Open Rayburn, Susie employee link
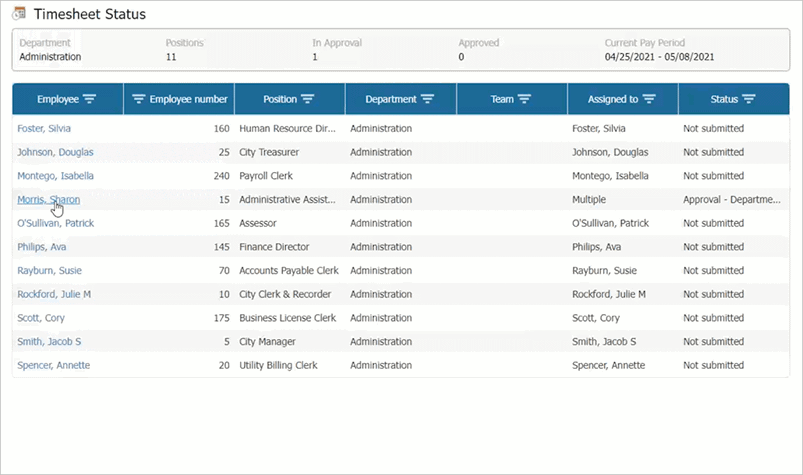 (49, 270)
